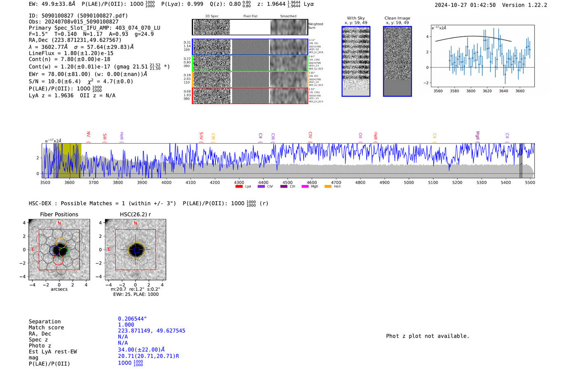Click the Est LyA rest-EW value 34.00(±22.00)Å

[x=142, y=350]
